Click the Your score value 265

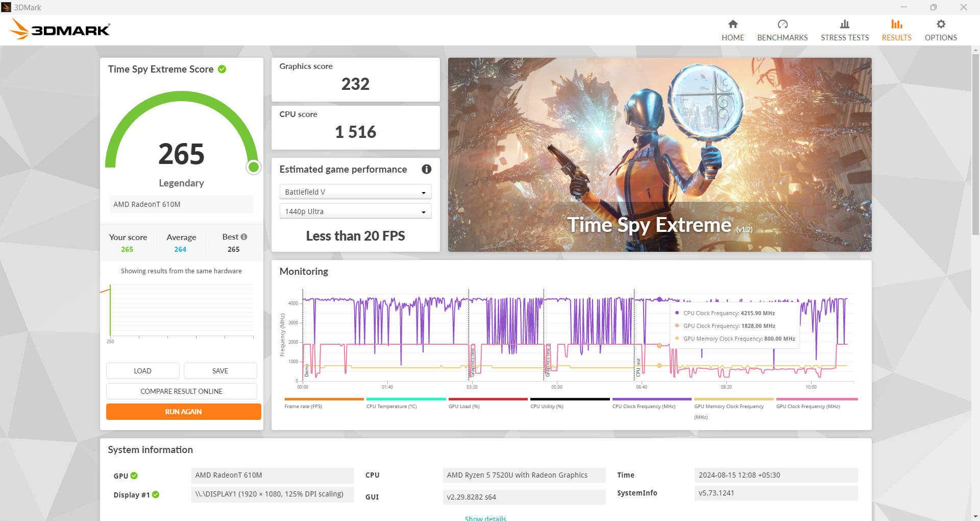[127, 249]
